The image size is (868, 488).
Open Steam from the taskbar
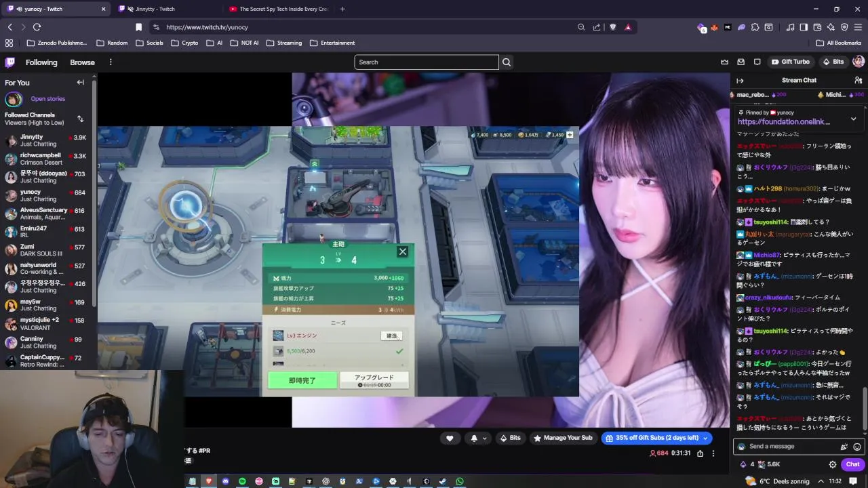pos(443,481)
